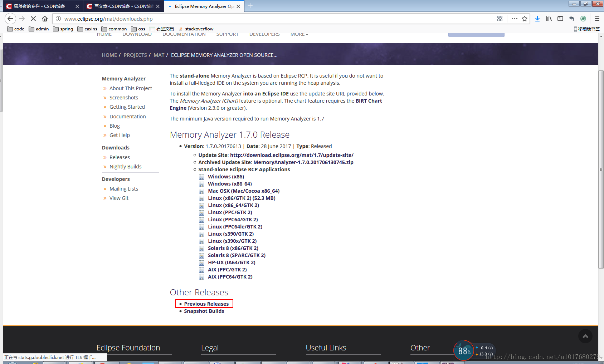Click the disk icon beside Linux (PPC/GTK 2)
The image size is (604, 364).
pyautogui.click(x=202, y=213)
